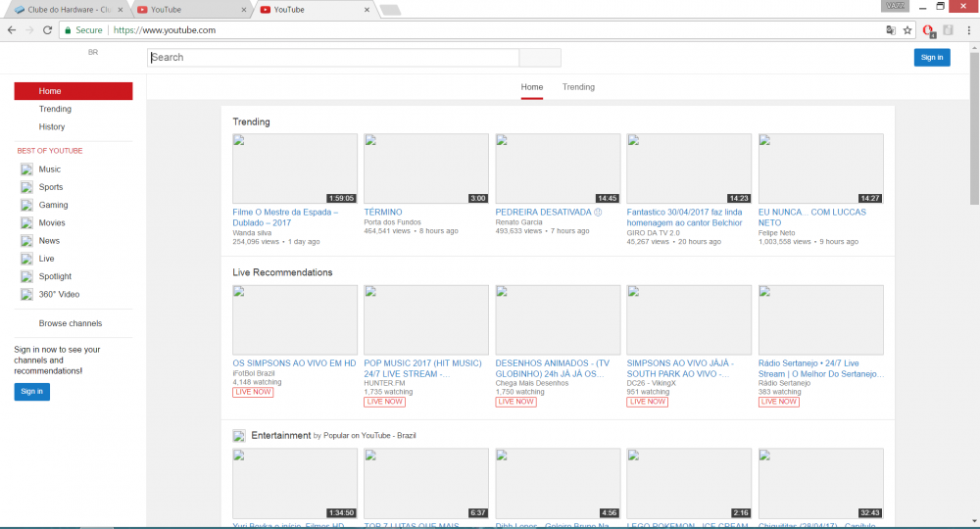Open the Sports link in sidebar
Screen dimensions: 980x529
coord(51,187)
